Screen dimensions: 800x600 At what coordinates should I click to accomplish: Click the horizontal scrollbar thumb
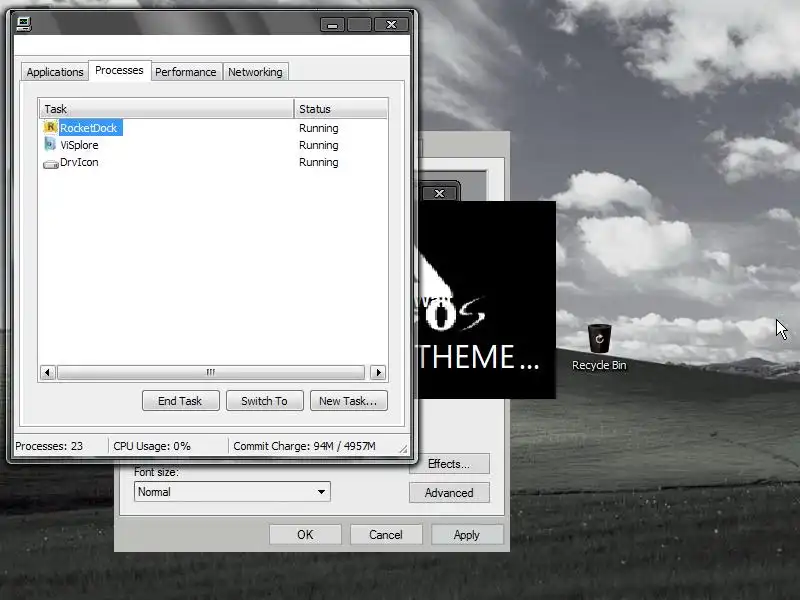pyautogui.click(x=211, y=372)
